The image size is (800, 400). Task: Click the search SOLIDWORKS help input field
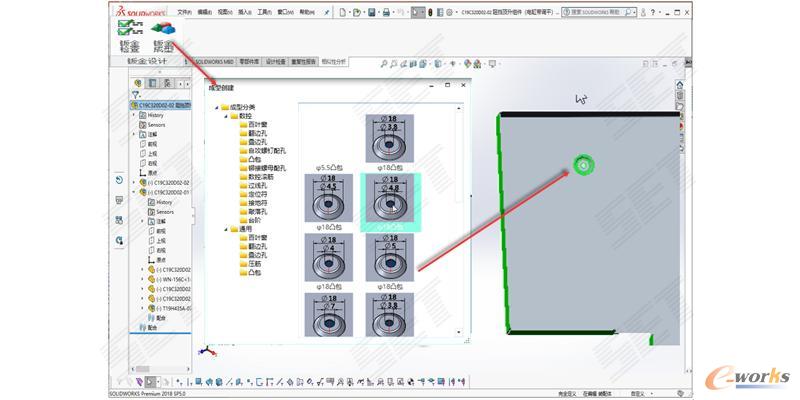(598, 12)
